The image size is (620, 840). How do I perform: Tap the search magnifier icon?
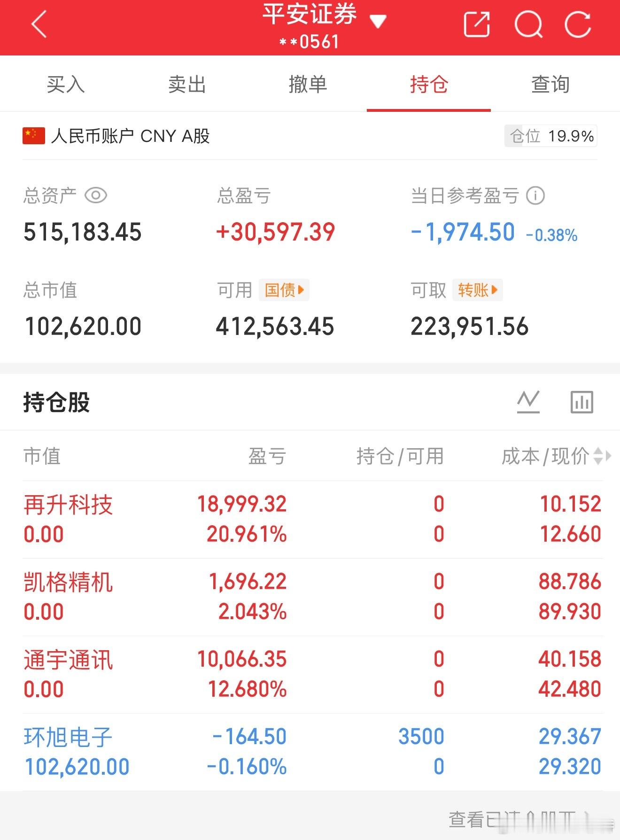coord(528,24)
